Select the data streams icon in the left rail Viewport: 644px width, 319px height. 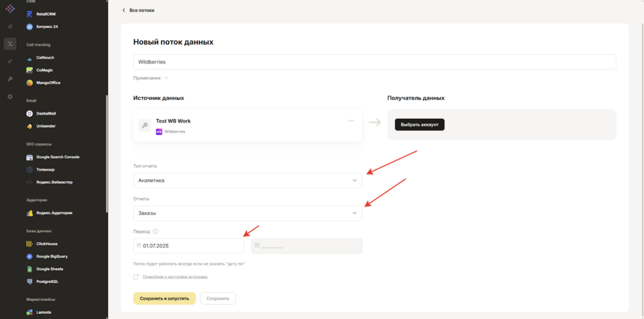click(10, 43)
